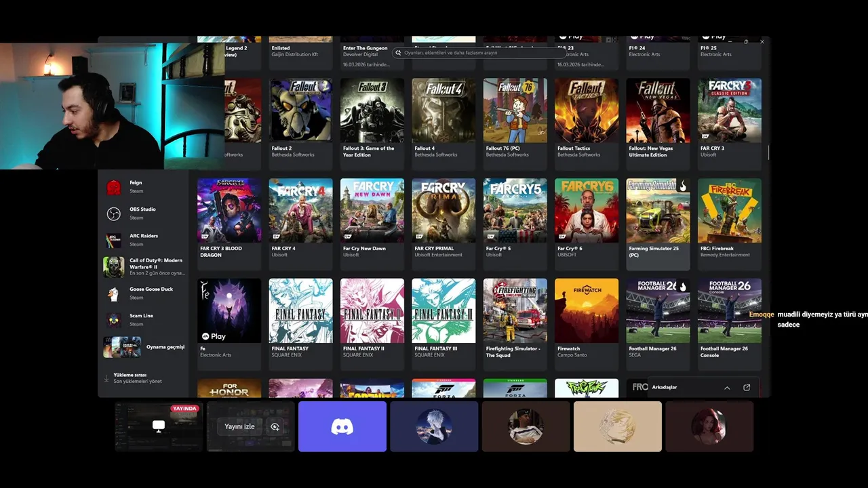Screen dimensions: 868x488
Task: Open the Fallout Tactics cover
Action: pyautogui.click(x=587, y=110)
